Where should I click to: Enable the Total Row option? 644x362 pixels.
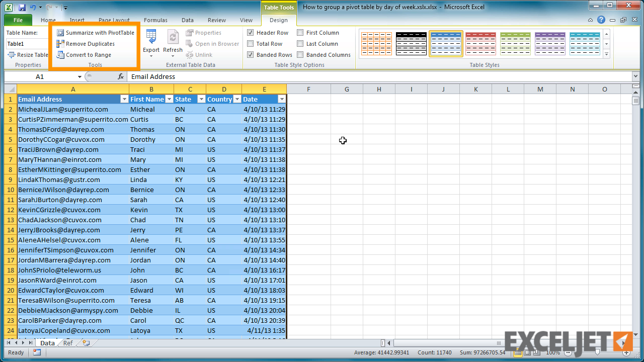coord(250,43)
